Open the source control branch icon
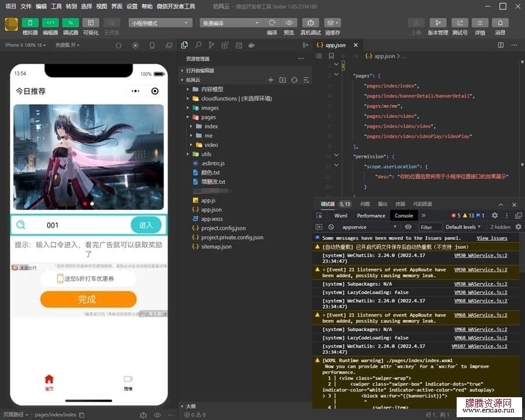525x420 pixels. pyautogui.click(x=211, y=45)
